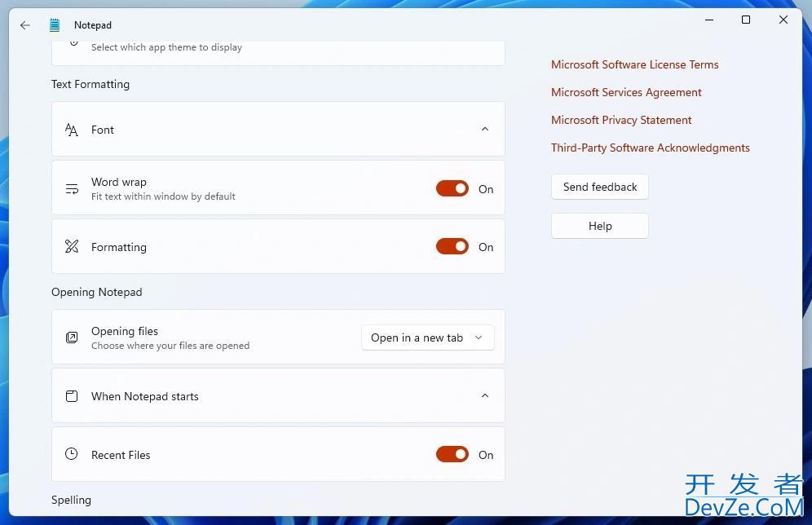Click 'Select which app theme to display' text
Viewport: 812px width, 525px height.
point(166,47)
